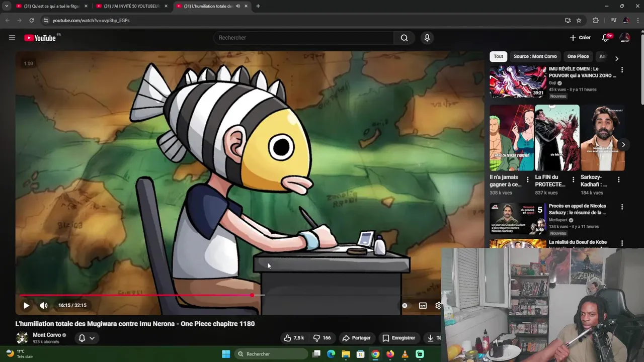The height and width of the screenshot is (362, 644).
Task: Focus the Rechercher search field
Action: pos(303,38)
